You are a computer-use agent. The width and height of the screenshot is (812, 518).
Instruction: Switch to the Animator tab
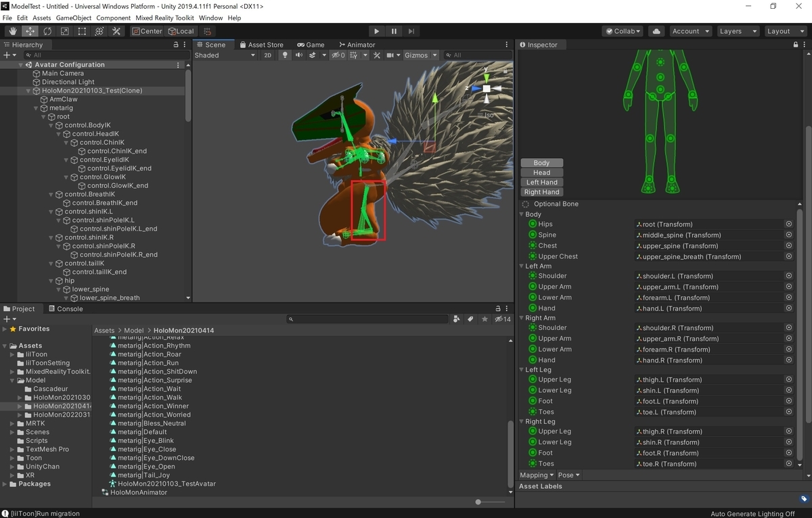(x=357, y=45)
